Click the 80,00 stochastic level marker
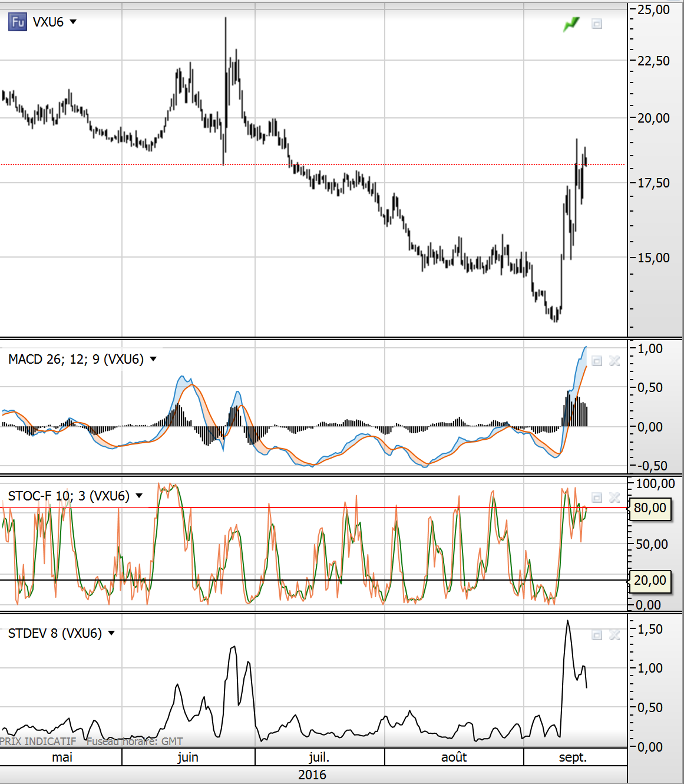Image resolution: width=684 pixels, height=784 pixels. click(x=650, y=508)
